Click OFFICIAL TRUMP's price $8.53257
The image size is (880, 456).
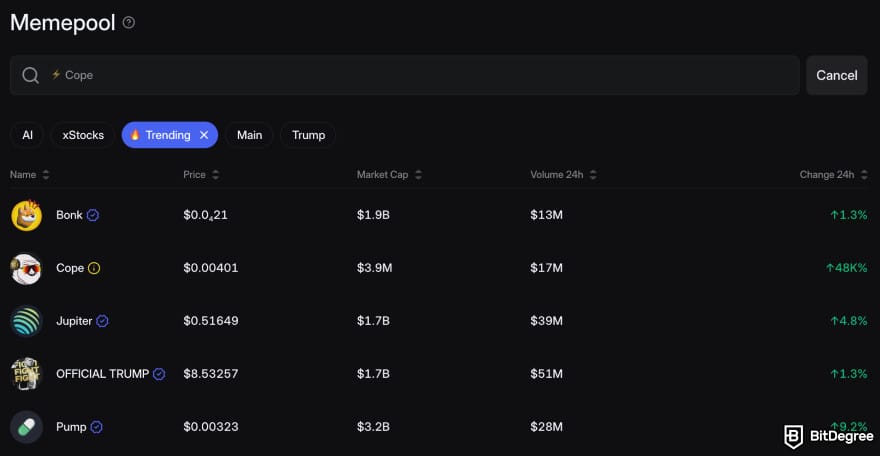click(x=210, y=374)
